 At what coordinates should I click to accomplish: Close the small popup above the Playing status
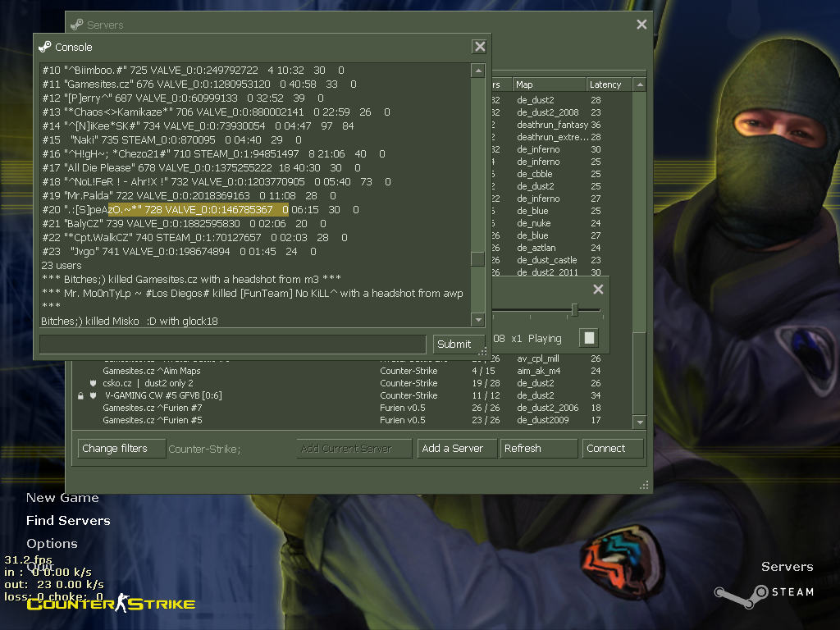598,290
